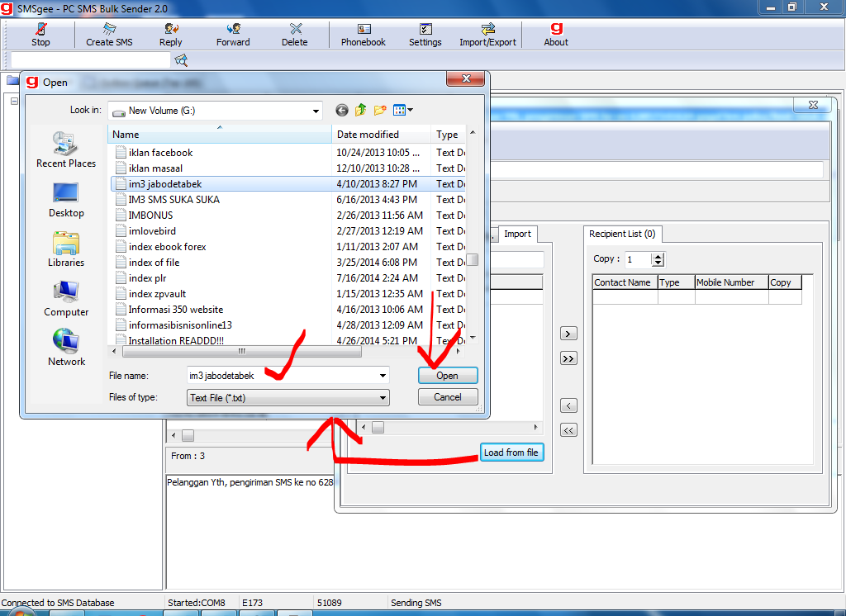Viewport: 846px width, 616px height.
Task: Click the Forward toolbar icon
Action: 233,35
